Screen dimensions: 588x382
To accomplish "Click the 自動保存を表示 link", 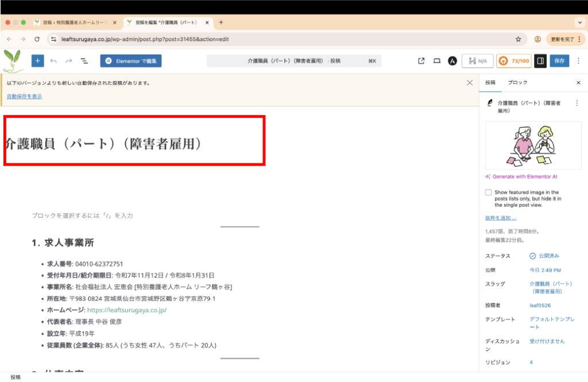I will tap(24, 97).
